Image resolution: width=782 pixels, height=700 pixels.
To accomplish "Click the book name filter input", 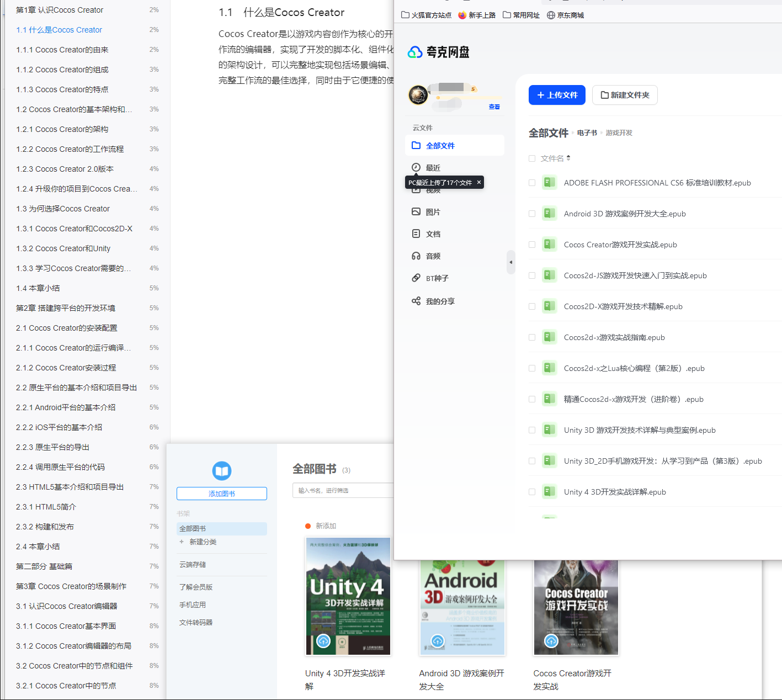I will 343,490.
